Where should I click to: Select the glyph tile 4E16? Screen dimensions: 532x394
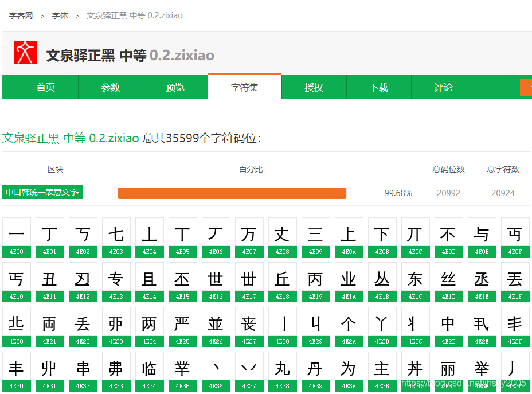(216, 282)
